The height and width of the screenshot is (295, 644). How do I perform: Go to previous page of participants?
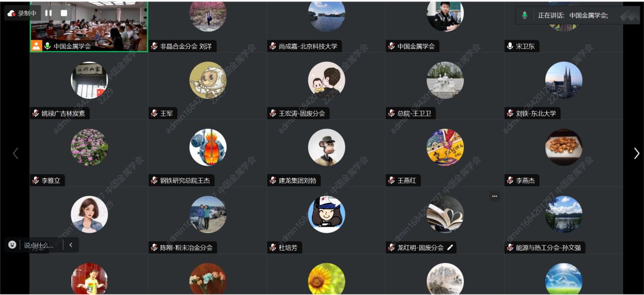point(15,153)
